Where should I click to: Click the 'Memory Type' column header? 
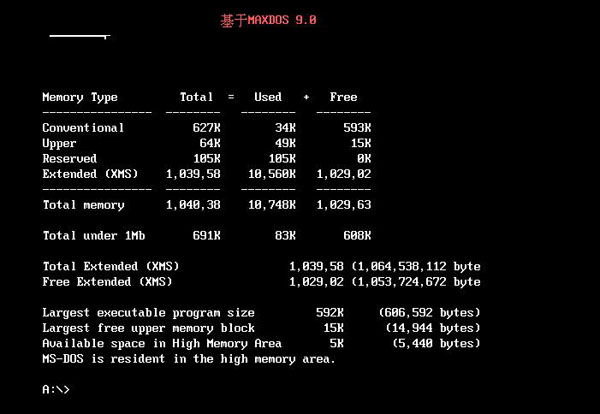80,97
